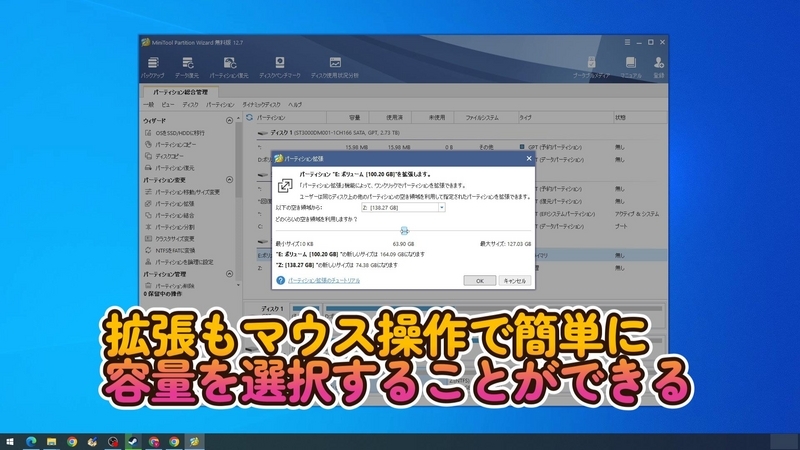Select NTFSをFATに変換 in the sidebar
The width and height of the screenshot is (800, 450).
175,251
